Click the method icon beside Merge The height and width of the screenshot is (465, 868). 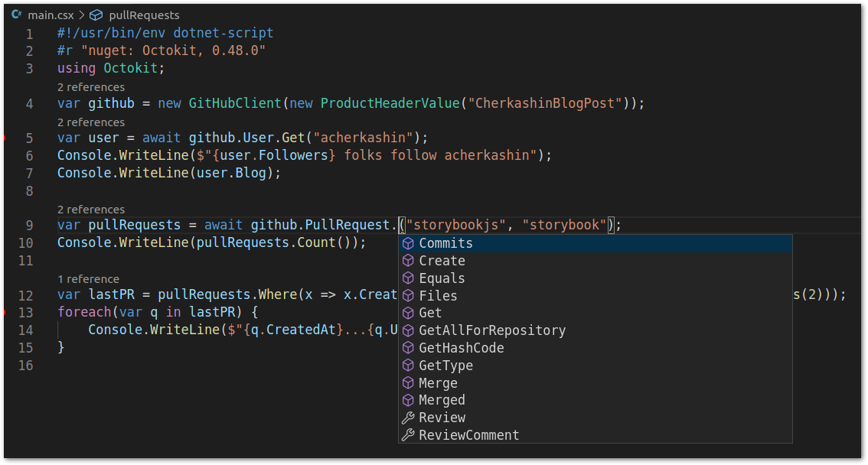tap(408, 383)
